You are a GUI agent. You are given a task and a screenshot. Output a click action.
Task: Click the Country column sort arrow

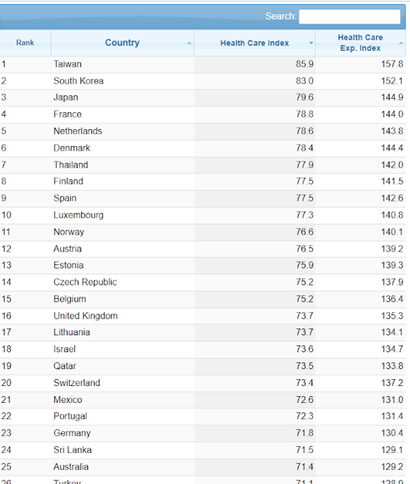[189, 43]
